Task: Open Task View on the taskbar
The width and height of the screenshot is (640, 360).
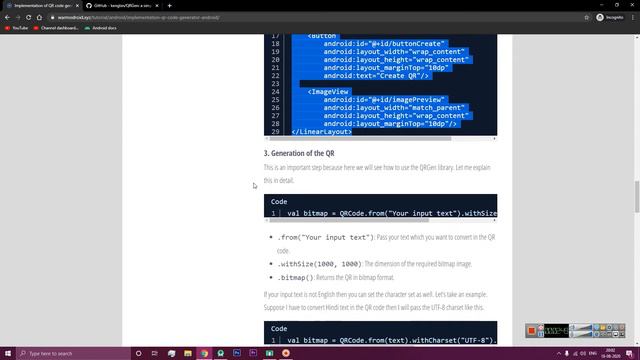Action: 155,353
